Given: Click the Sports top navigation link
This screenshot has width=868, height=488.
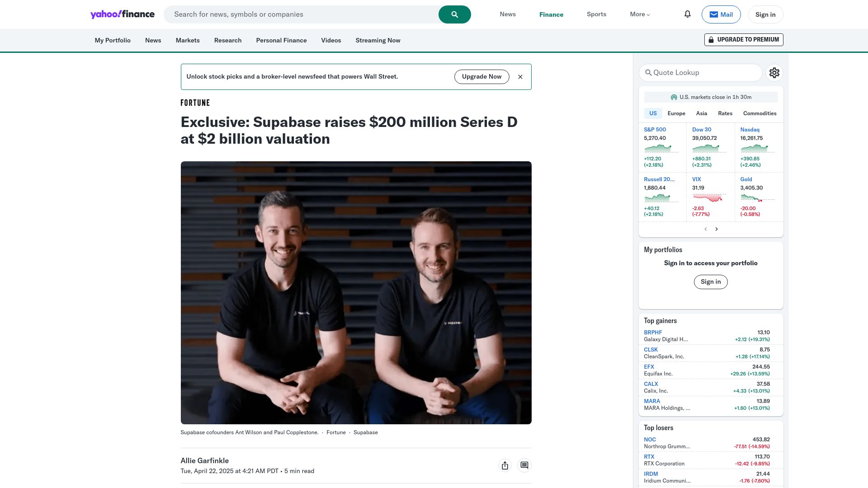Looking at the screenshot, I should [596, 14].
